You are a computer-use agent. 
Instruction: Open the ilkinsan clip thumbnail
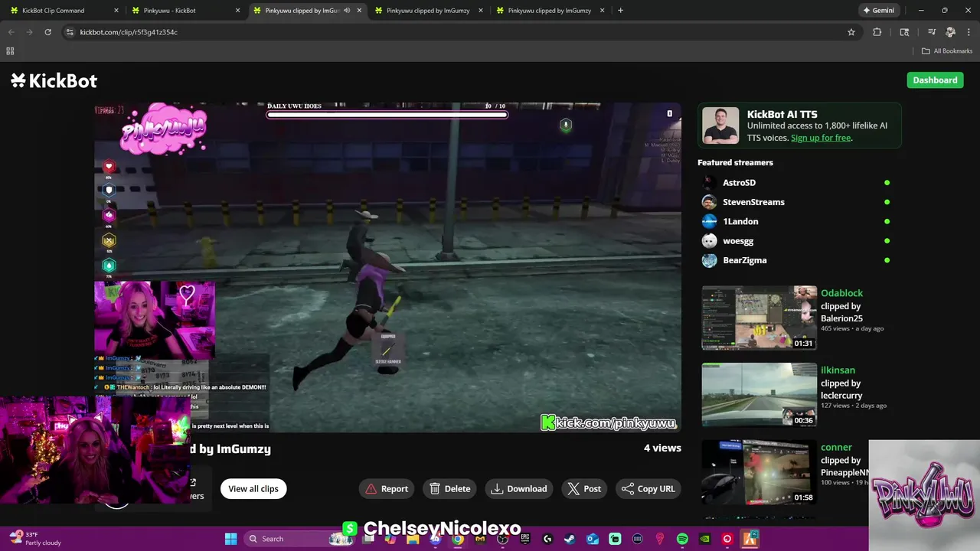tap(759, 395)
